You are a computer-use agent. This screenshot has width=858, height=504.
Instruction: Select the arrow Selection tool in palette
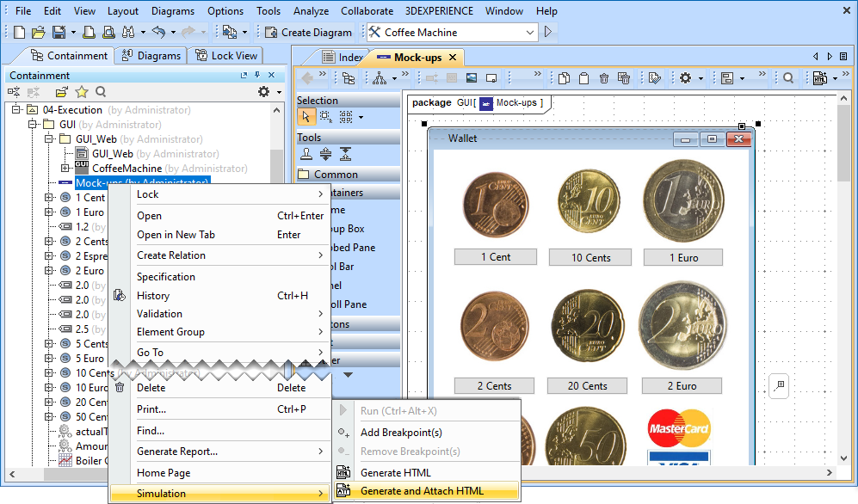pos(306,116)
